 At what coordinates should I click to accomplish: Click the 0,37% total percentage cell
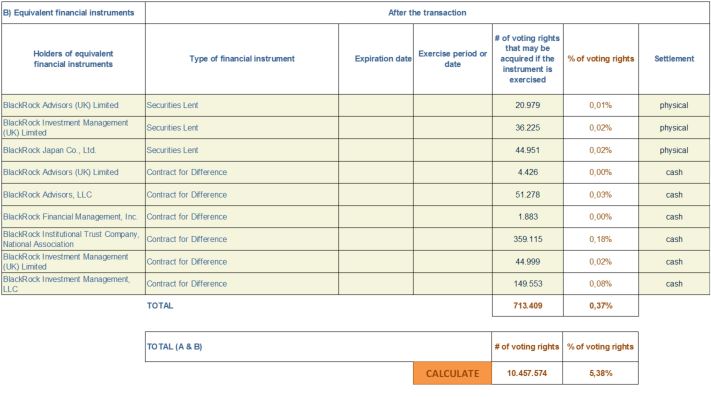[601, 305]
